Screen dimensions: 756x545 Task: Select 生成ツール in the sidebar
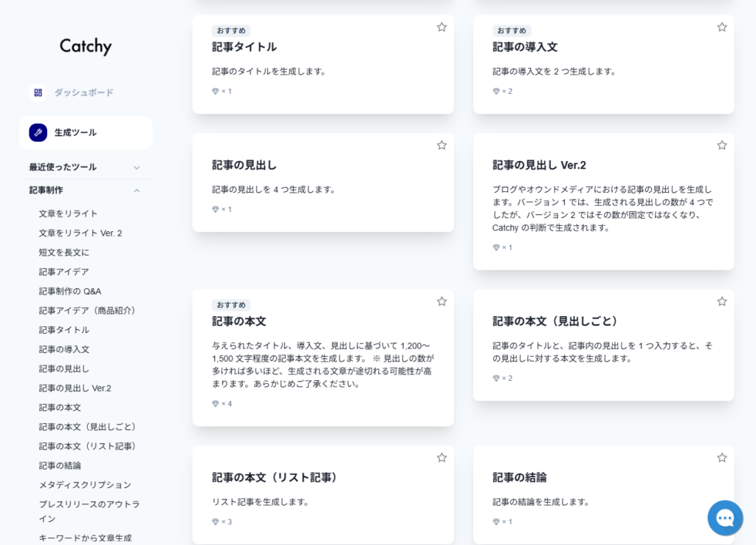tap(75, 133)
